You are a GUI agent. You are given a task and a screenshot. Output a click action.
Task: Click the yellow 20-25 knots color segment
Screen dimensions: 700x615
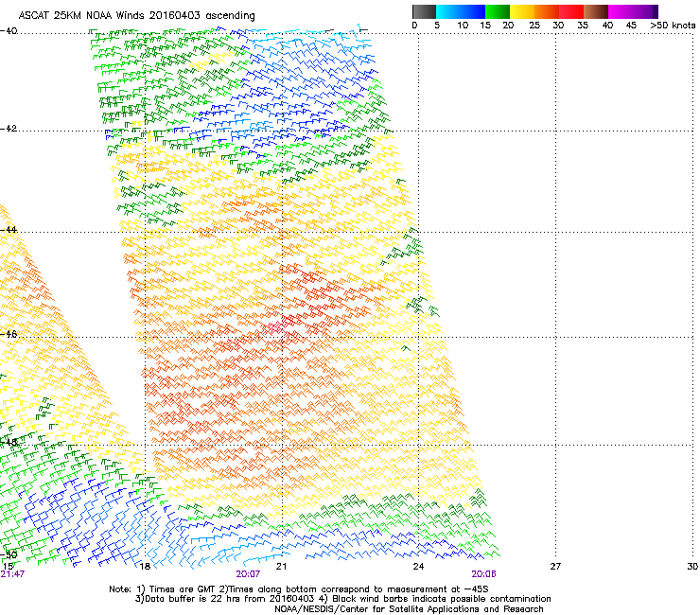pos(522,11)
